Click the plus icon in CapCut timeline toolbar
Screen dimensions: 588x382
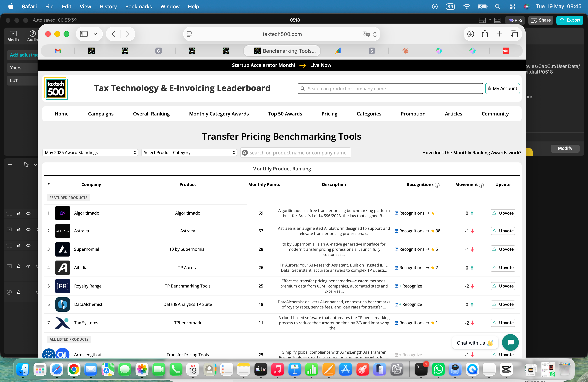click(x=10, y=165)
